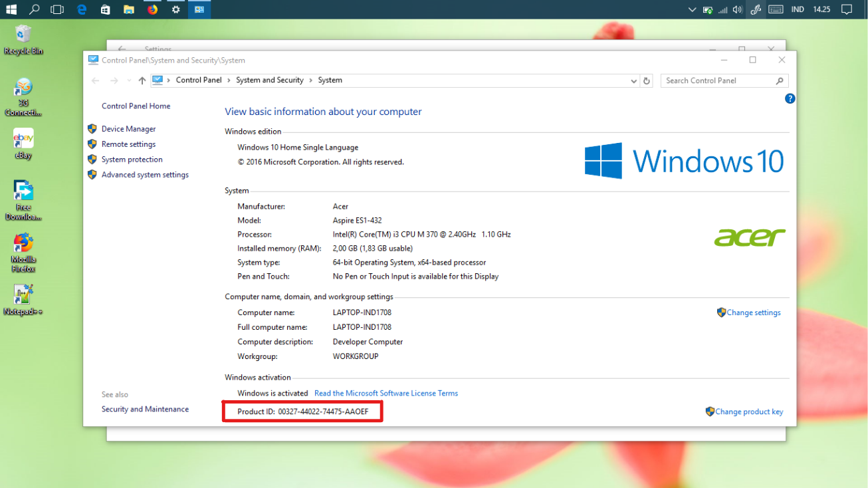868x488 pixels.
Task: Click the blue Help question mark
Action: (790, 98)
